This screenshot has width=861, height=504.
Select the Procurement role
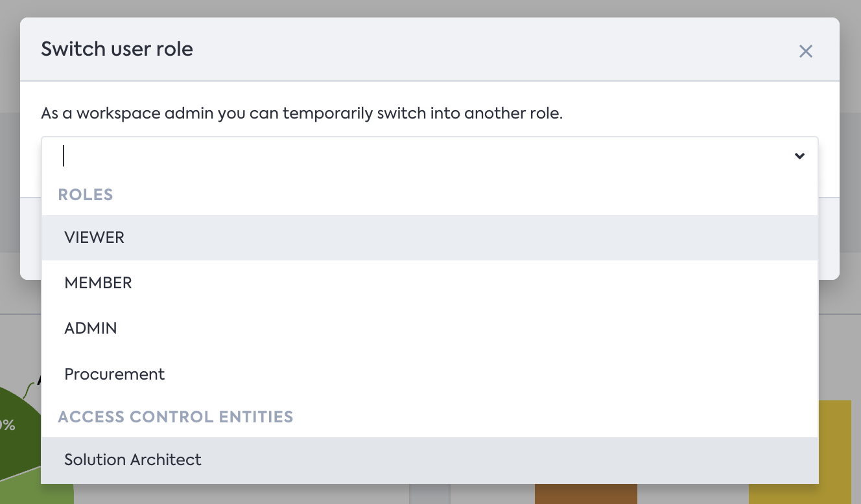coord(115,374)
